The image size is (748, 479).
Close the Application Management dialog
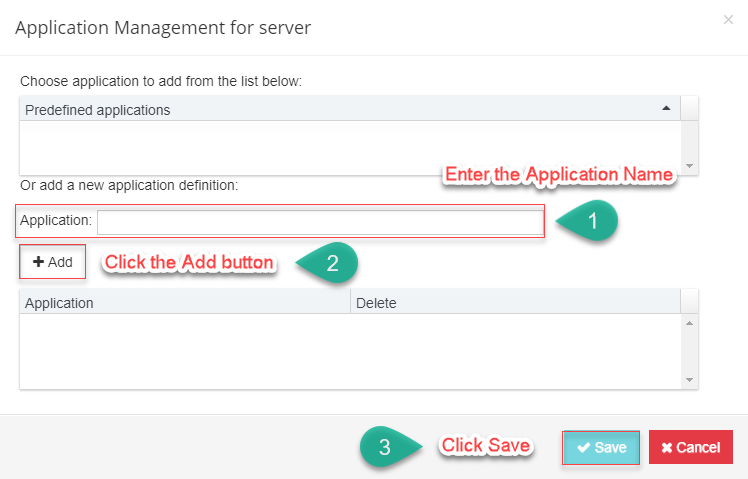pyautogui.click(x=728, y=19)
